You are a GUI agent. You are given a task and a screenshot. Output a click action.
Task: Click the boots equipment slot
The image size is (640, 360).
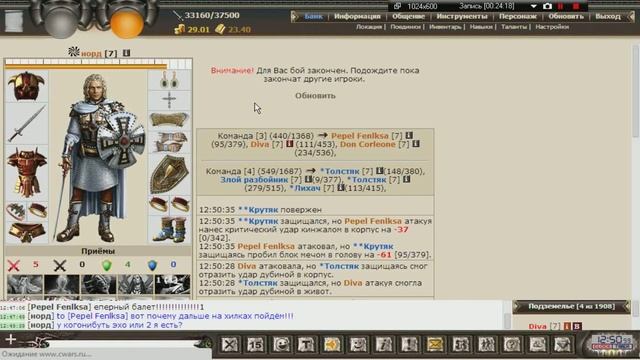pos(169,229)
